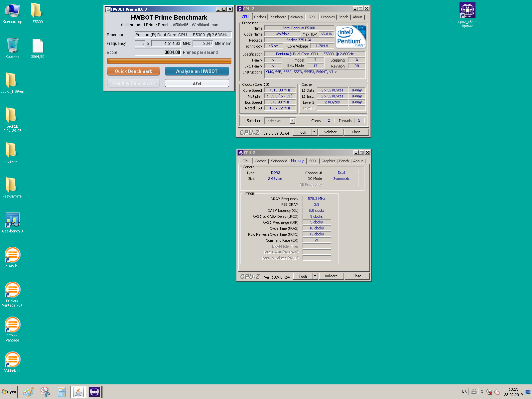Click the Intel Pentium inside logo
This screenshot has width=532, height=399.
point(351,37)
